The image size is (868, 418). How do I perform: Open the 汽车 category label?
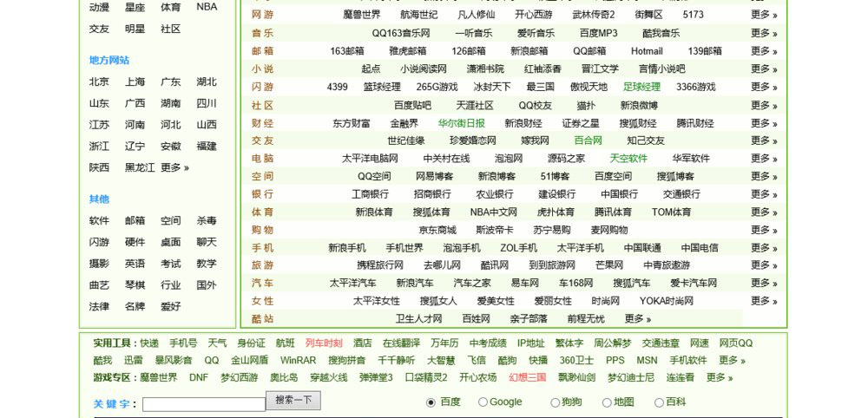(x=262, y=284)
